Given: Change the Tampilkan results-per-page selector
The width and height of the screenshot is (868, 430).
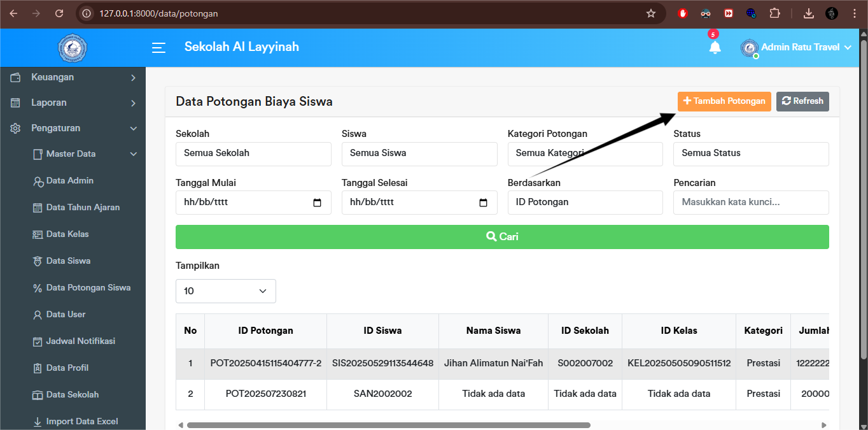Looking at the screenshot, I should (225, 290).
